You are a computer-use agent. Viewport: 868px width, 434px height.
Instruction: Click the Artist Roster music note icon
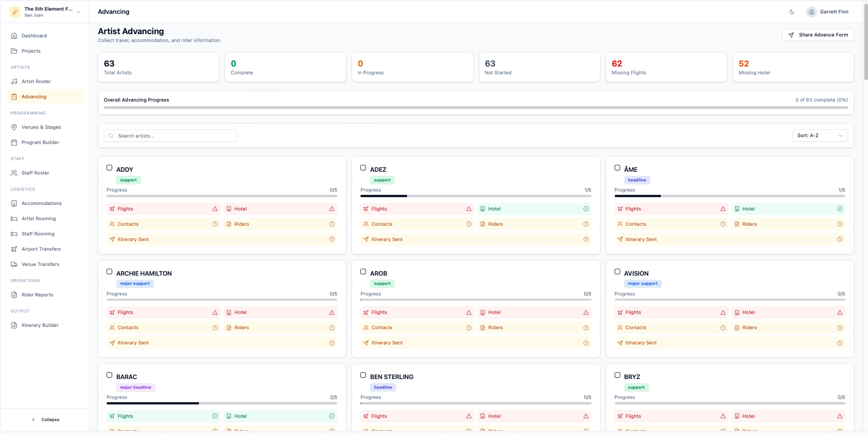(x=14, y=82)
